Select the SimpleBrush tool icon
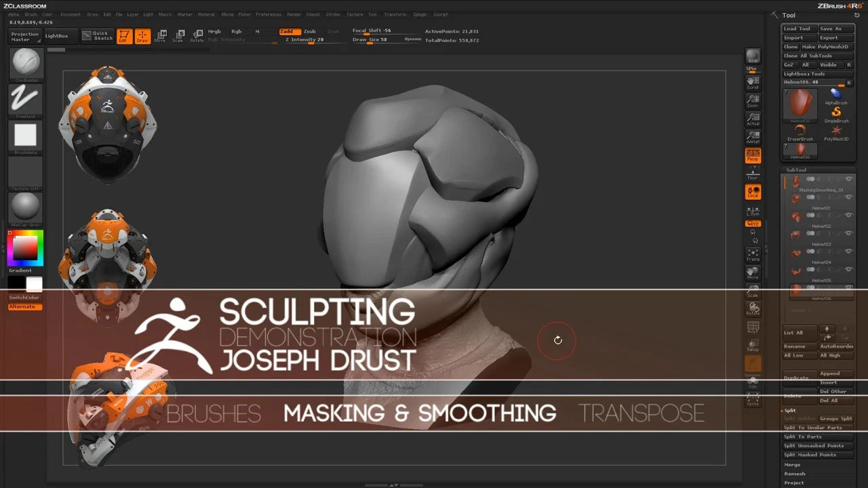This screenshot has height=488, width=868. [836, 114]
